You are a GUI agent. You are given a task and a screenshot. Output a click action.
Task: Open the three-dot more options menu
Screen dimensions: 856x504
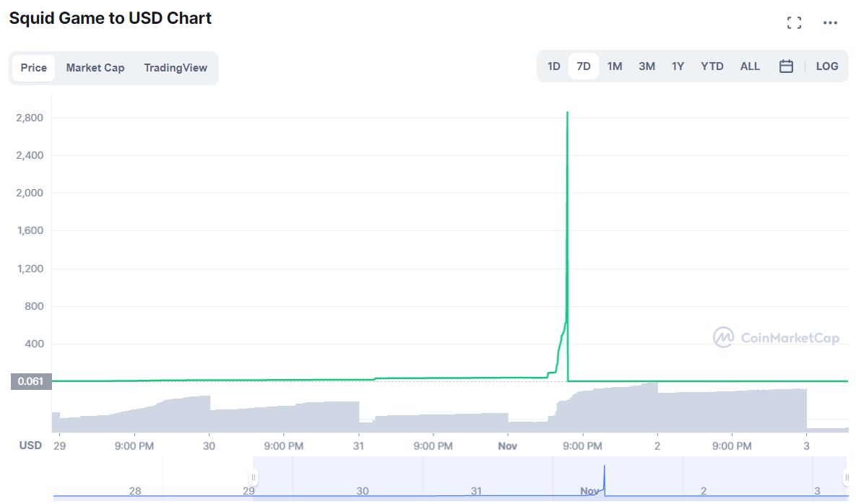pos(830,23)
